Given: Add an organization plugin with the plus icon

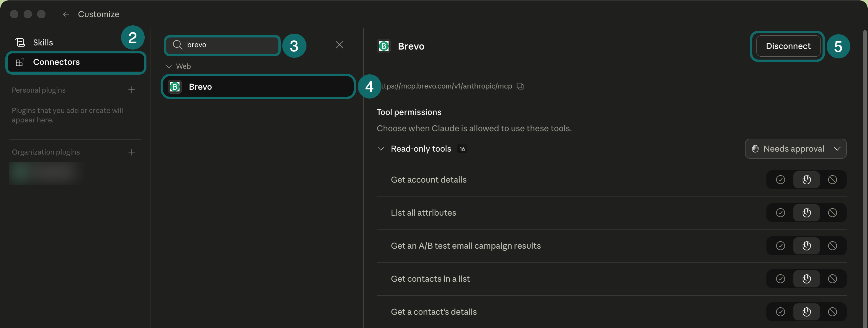Looking at the screenshot, I should 132,152.
